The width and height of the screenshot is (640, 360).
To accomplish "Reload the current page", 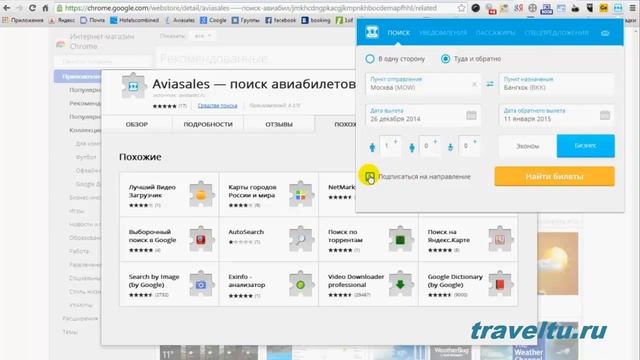I will pos(32,8).
